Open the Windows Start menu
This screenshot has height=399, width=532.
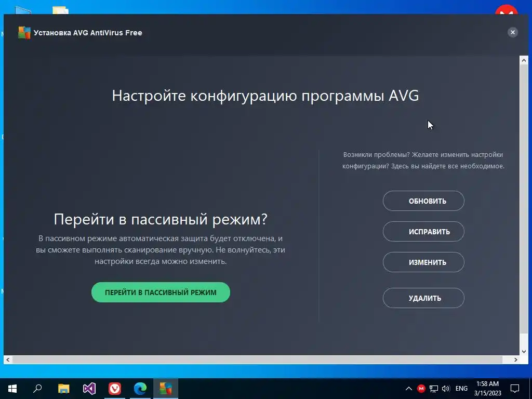tap(12, 389)
